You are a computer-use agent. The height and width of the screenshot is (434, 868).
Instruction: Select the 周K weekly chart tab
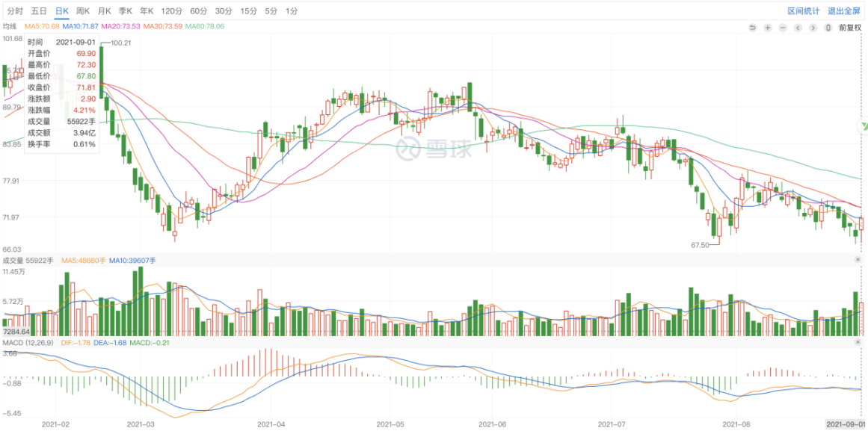click(x=83, y=11)
